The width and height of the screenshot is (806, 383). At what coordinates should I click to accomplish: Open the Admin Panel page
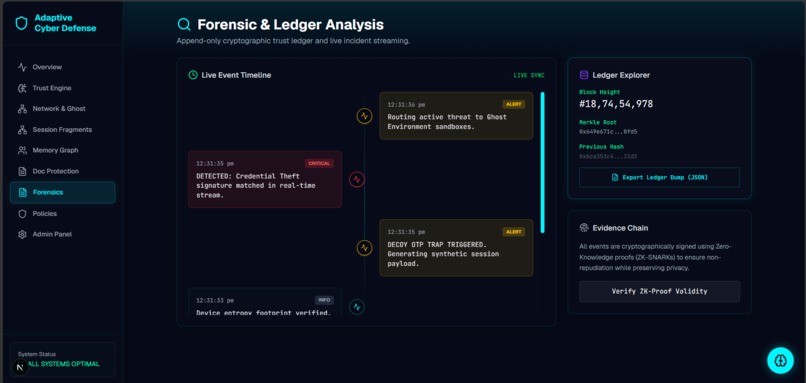[63, 234]
